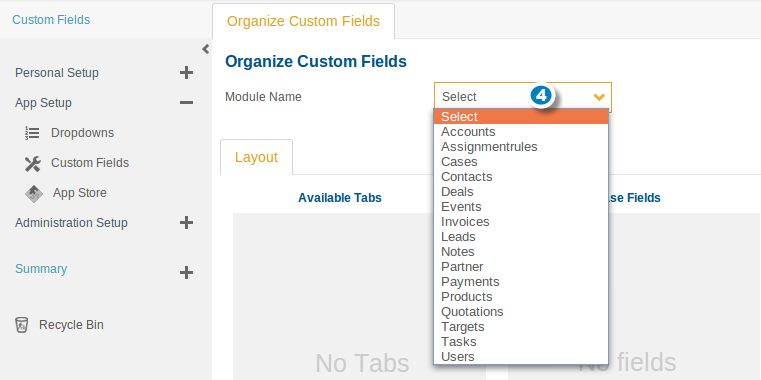Collapse the sidebar with the arrow
This screenshot has width=761, height=380.
point(206,49)
